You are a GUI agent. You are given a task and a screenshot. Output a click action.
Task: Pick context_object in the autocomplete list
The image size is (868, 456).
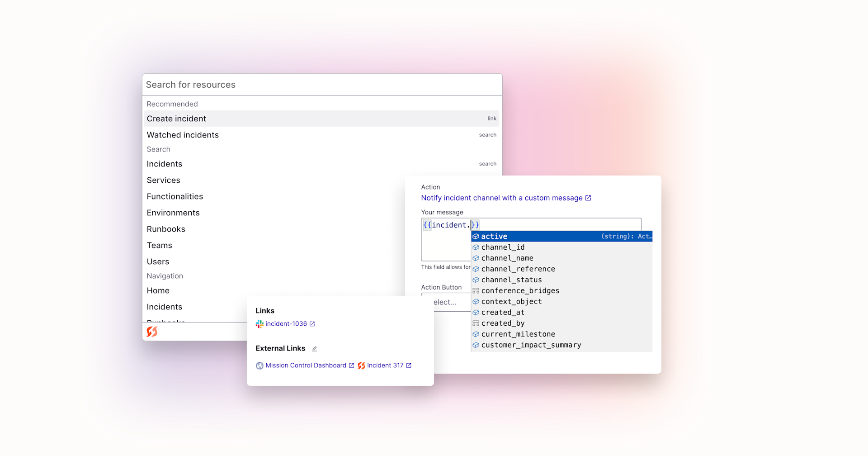561,301
